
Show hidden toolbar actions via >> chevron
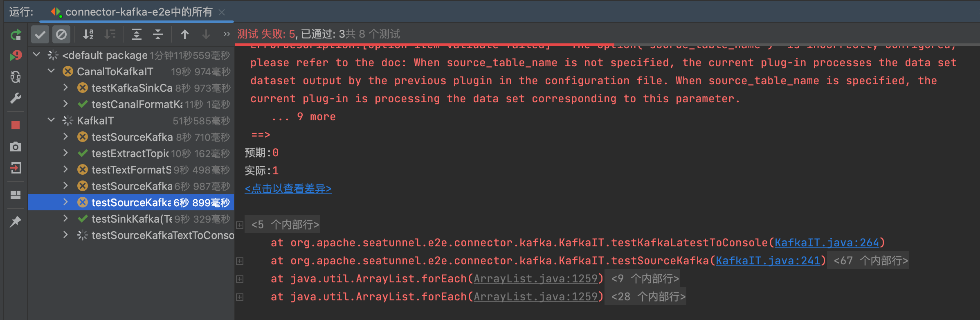tap(226, 34)
